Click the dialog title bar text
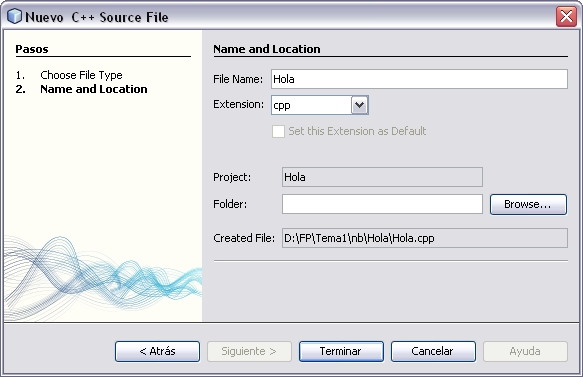 97,17
